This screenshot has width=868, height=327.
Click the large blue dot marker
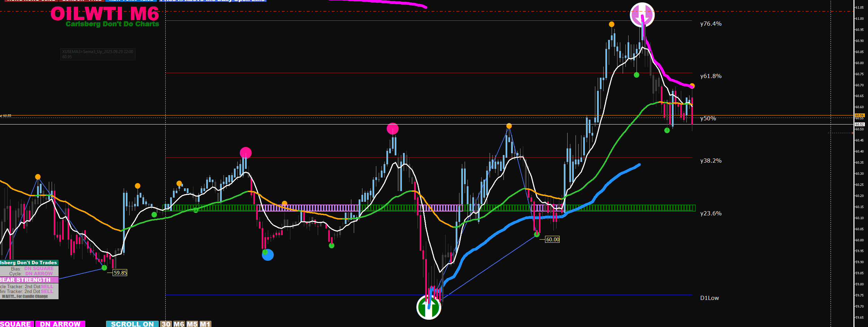pos(268,255)
